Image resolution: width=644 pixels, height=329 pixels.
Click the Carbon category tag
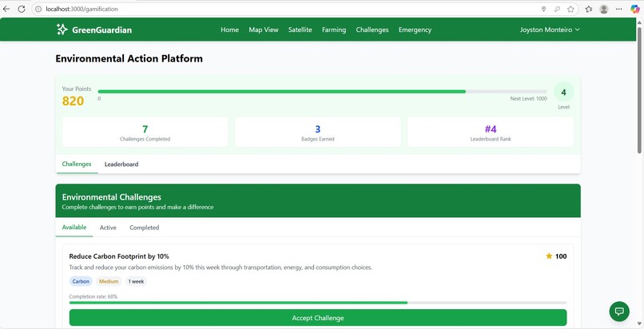pos(81,281)
